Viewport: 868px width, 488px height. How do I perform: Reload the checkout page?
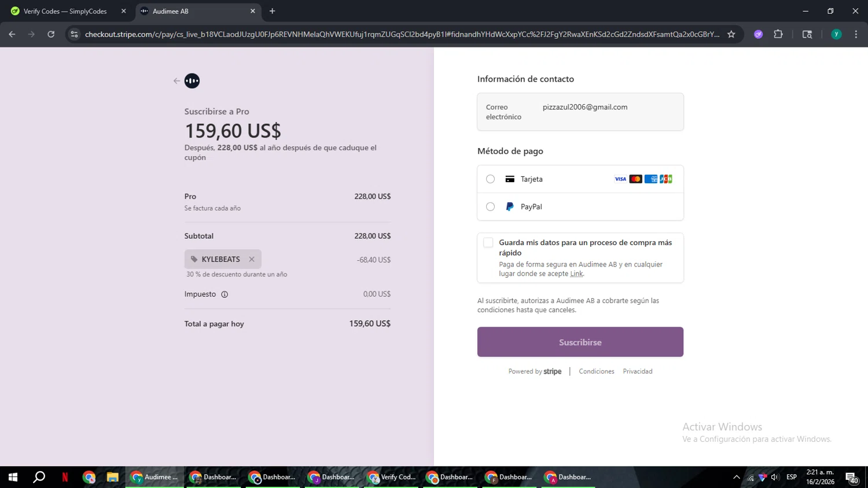click(51, 34)
